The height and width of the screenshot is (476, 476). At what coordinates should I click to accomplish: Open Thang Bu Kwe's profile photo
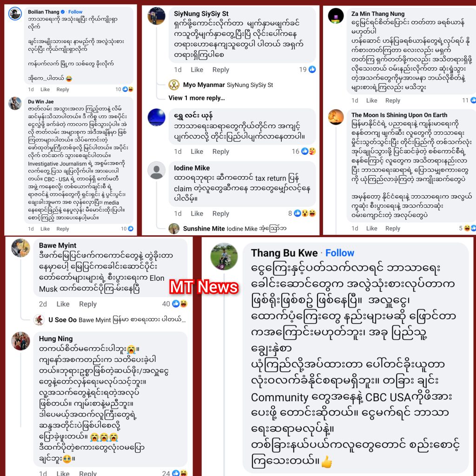(x=224, y=257)
